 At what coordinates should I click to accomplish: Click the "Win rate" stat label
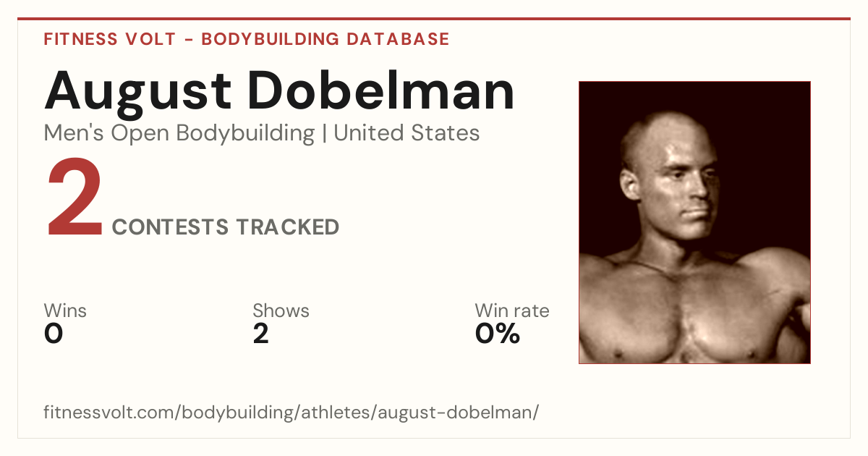pyautogui.click(x=512, y=311)
